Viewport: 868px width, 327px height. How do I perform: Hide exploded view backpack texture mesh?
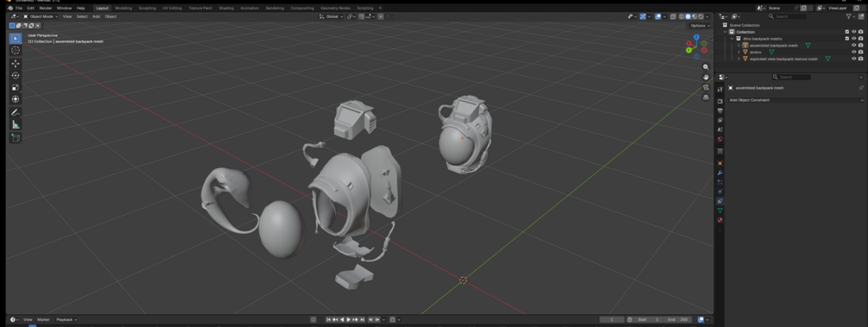[853, 59]
